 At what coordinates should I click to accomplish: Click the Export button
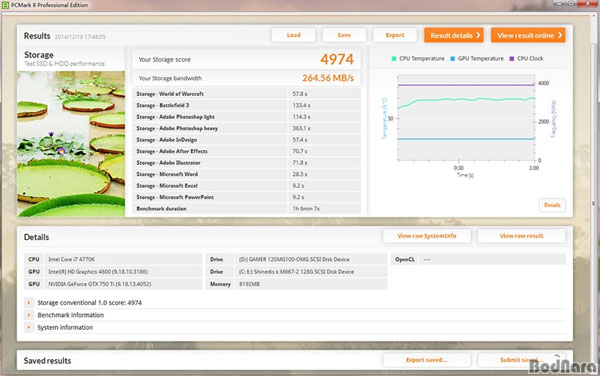coord(395,35)
